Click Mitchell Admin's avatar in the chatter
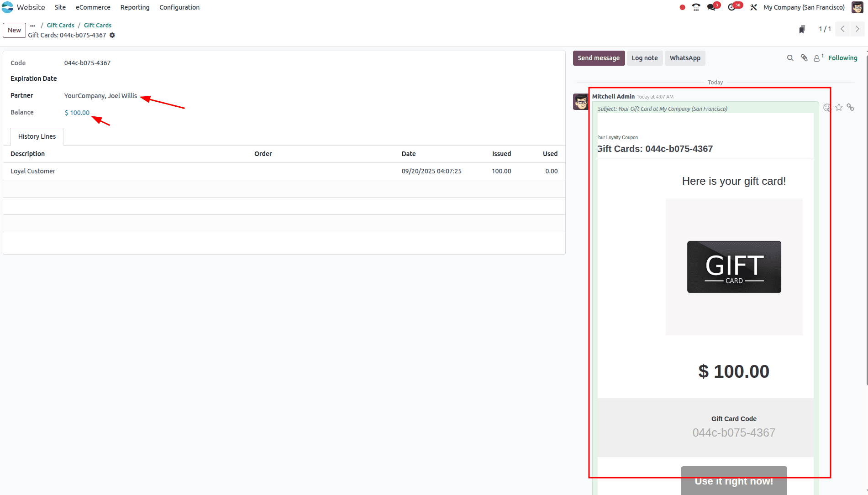This screenshot has width=868, height=495. click(x=581, y=101)
